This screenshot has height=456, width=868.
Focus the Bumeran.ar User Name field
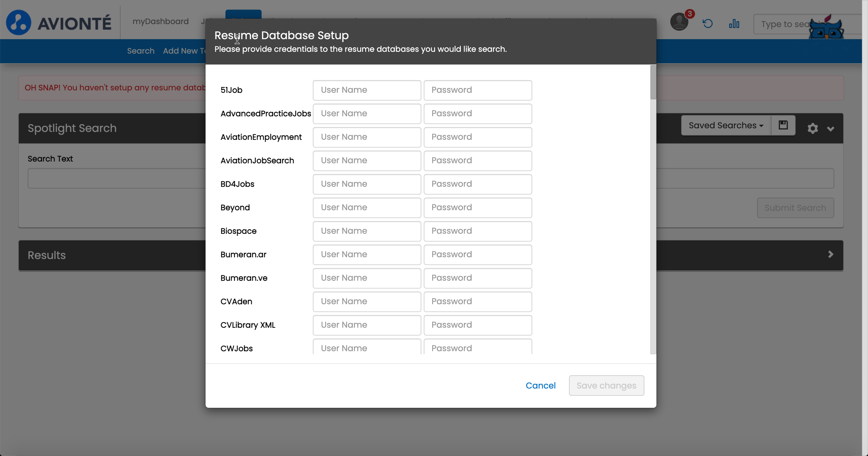[366, 255]
